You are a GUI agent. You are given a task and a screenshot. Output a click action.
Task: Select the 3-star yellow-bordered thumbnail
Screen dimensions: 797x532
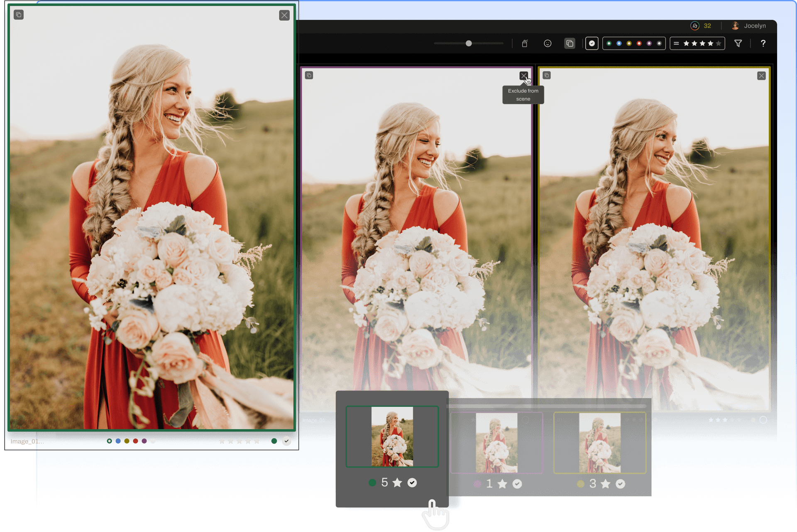600,443
